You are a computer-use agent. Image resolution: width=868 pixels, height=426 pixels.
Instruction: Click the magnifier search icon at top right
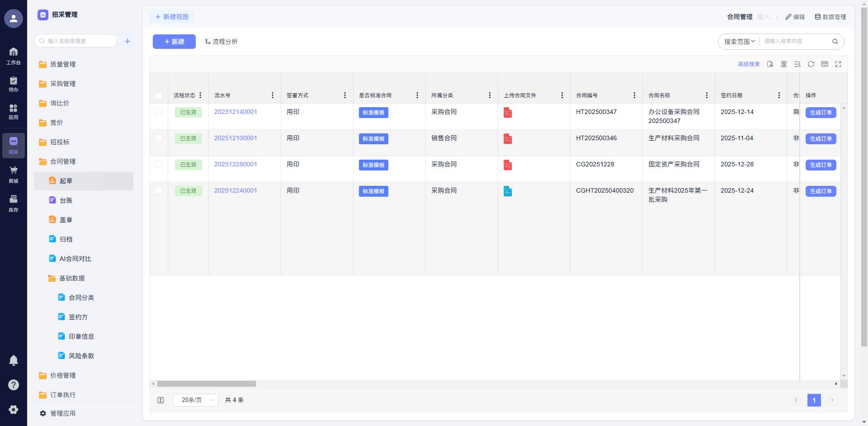tap(835, 42)
